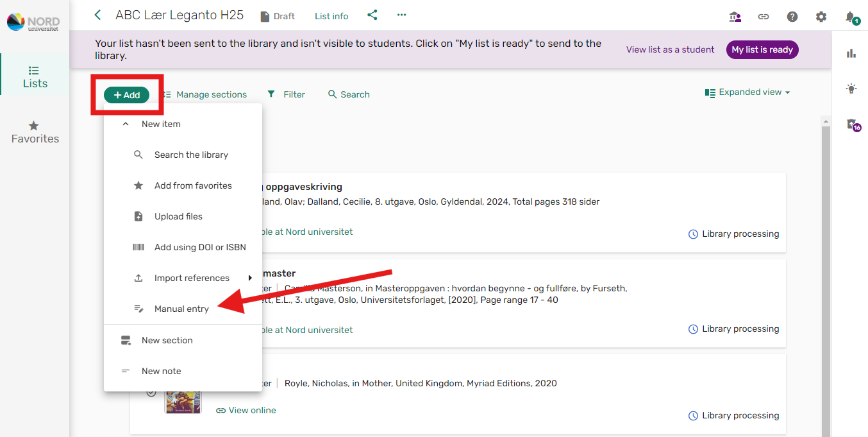This screenshot has height=437, width=868.
Task: Open the settings gear icon
Action: 821,17
